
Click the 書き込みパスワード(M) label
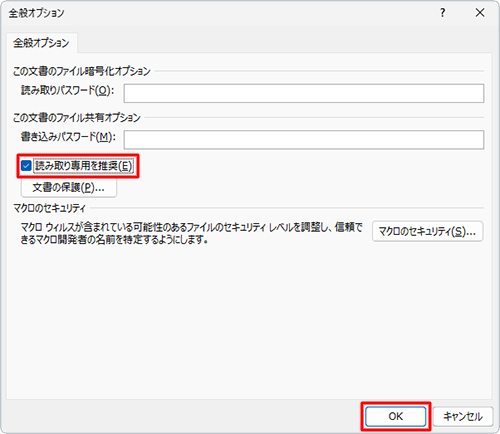pos(68,137)
